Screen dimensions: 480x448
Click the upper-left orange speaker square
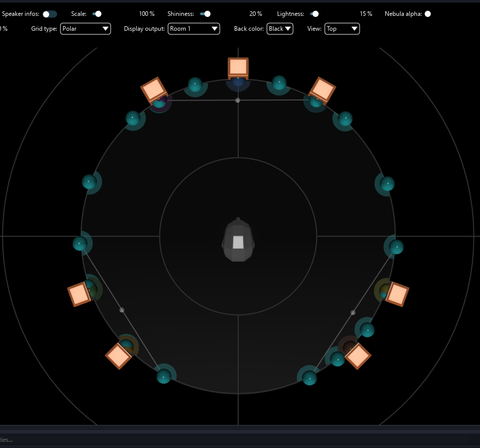coord(153,90)
